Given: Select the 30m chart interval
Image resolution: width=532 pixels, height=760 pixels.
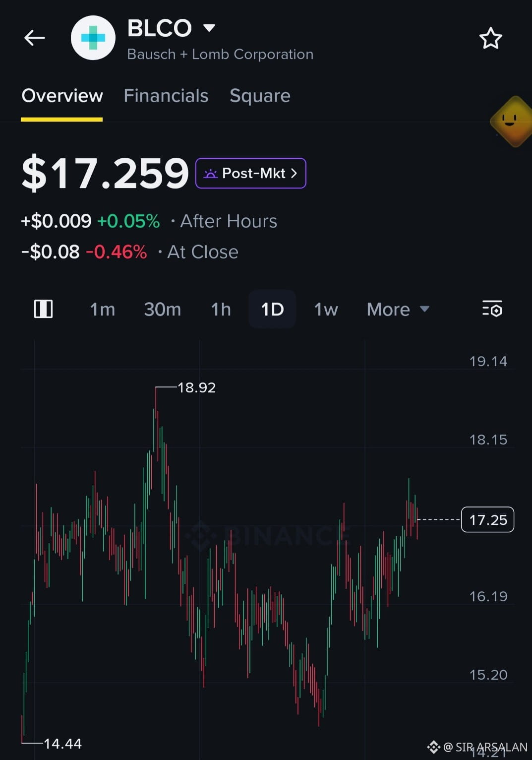Looking at the screenshot, I should coord(163,310).
